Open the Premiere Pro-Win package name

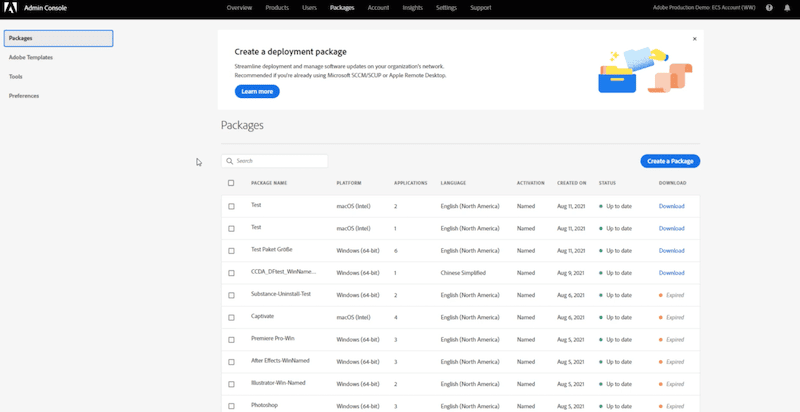(x=272, y=339)
